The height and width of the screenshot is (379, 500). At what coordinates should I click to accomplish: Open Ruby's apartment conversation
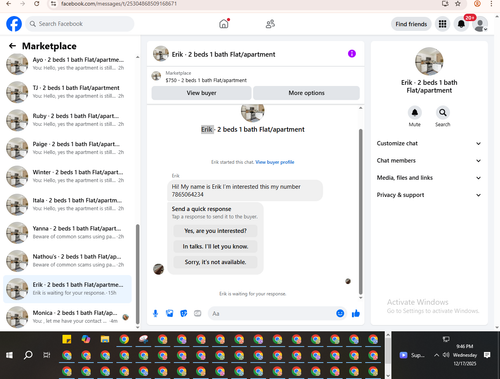[67, 120]
